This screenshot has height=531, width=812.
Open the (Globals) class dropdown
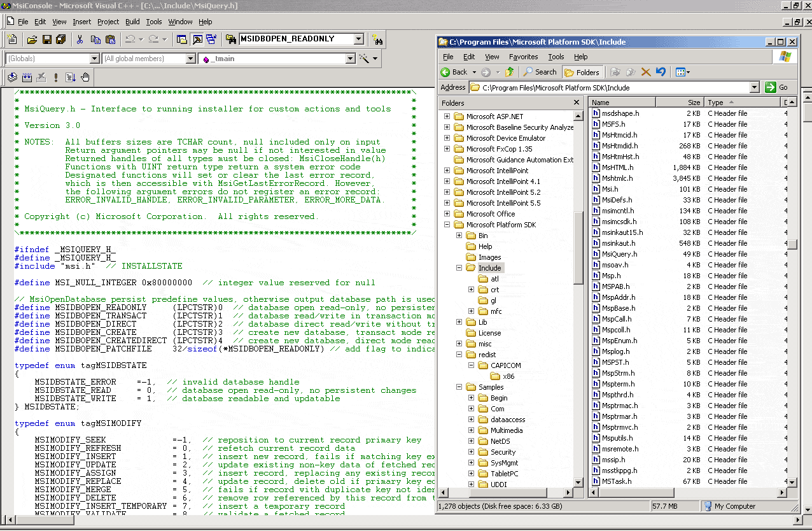[x=95, y=59]
